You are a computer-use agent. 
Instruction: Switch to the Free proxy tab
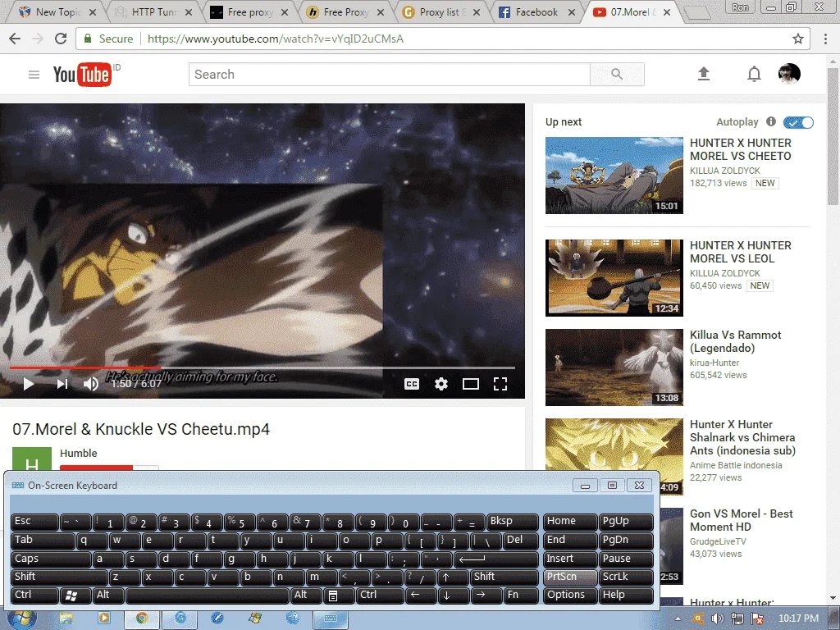tap(249, 11)
